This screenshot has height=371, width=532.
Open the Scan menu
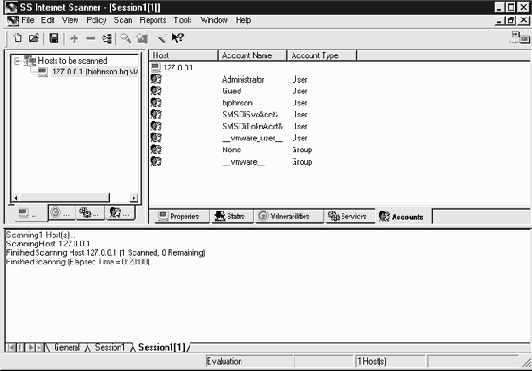tap(123, 20)
